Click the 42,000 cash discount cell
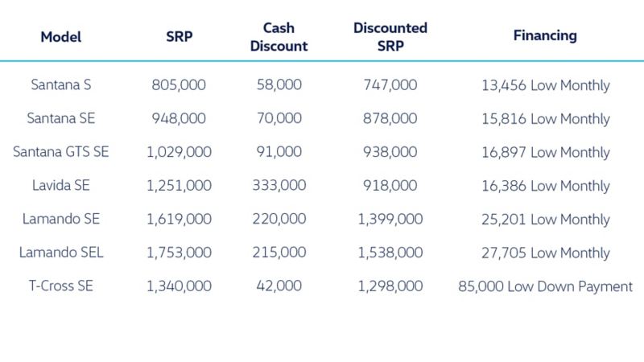Screen dimensions: 644x362 279,286
